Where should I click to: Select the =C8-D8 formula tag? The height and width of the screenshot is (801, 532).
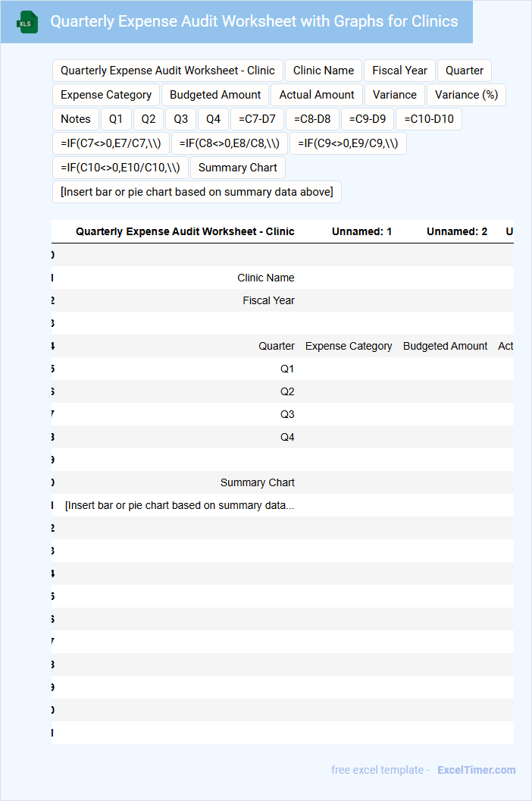(x=312, y=119)
